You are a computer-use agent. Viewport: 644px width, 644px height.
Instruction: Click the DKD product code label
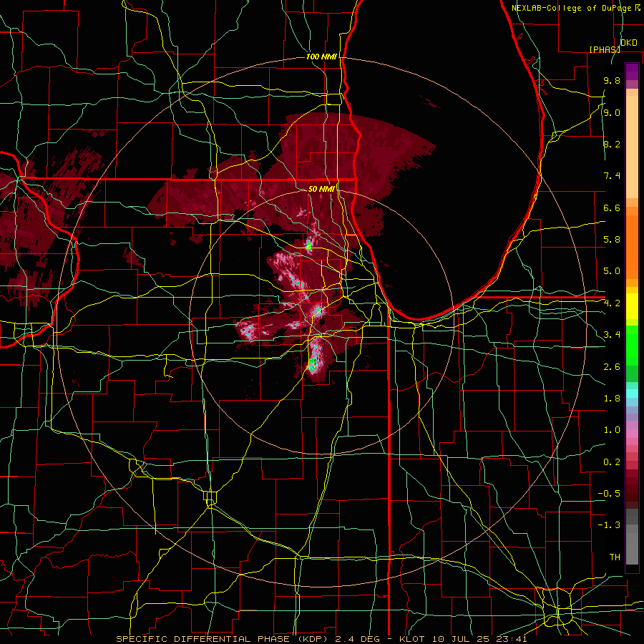[628, 43]
